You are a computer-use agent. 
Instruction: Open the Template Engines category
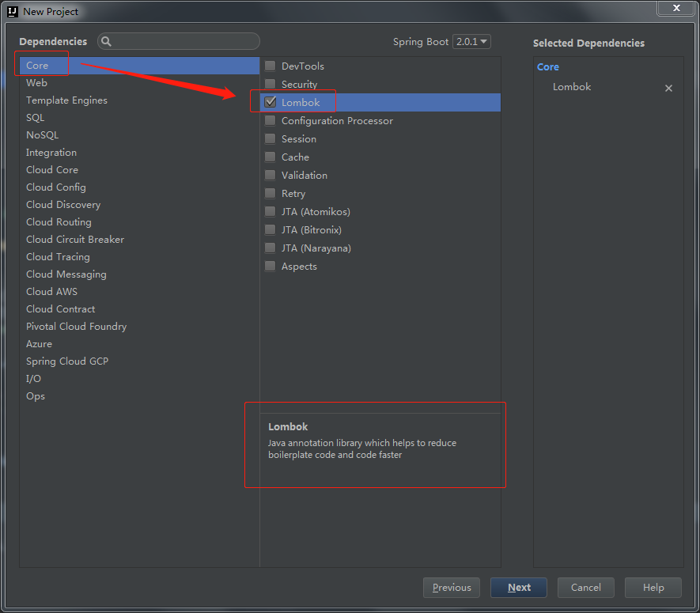click(139, 100)
